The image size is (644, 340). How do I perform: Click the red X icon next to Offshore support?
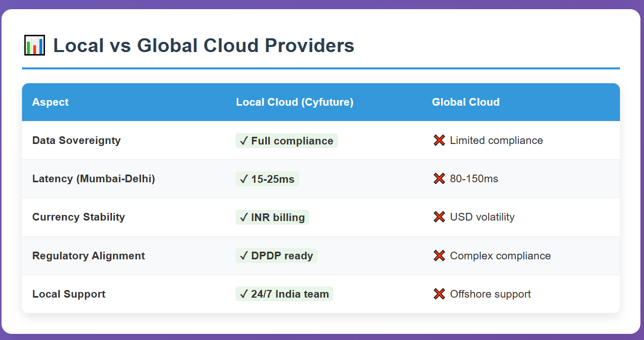click(x=439, y=294)
